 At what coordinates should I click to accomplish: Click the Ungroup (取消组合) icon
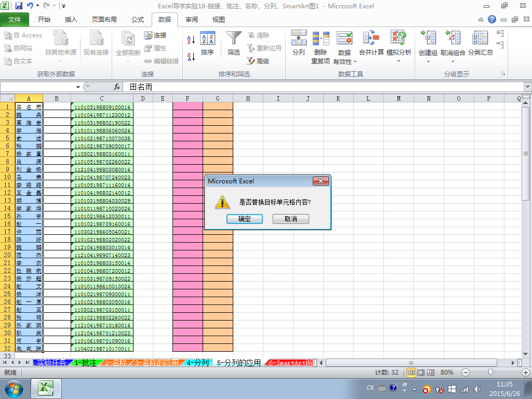pyautogui.click(x=453, y=37)
